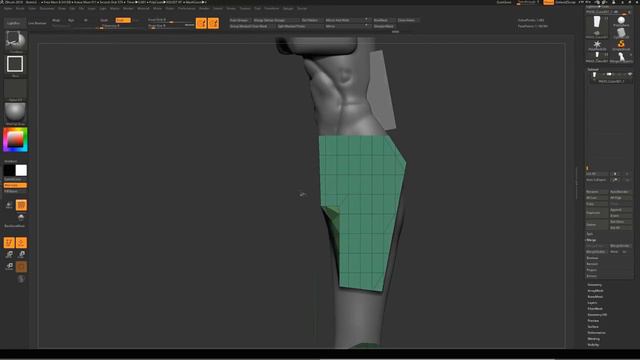640x360 pixels.
Task: Expand the Masking palette
Action: click(x=594, y=339)
